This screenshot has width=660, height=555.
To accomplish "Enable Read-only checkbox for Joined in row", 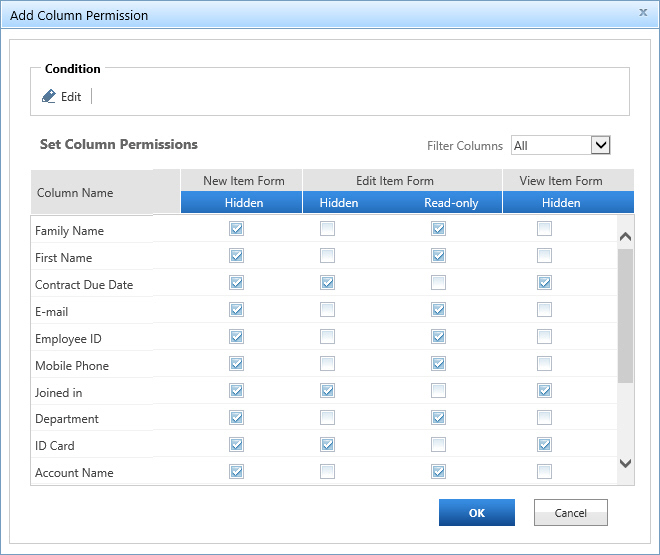I will (x=438, y=391).
